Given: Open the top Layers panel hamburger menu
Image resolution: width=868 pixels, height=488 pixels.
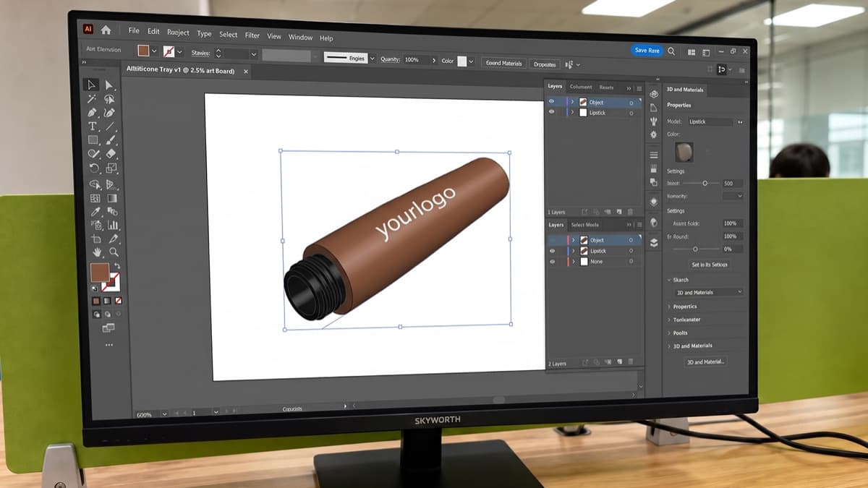Looking at the screenshot, I should [x=639, y=89].
